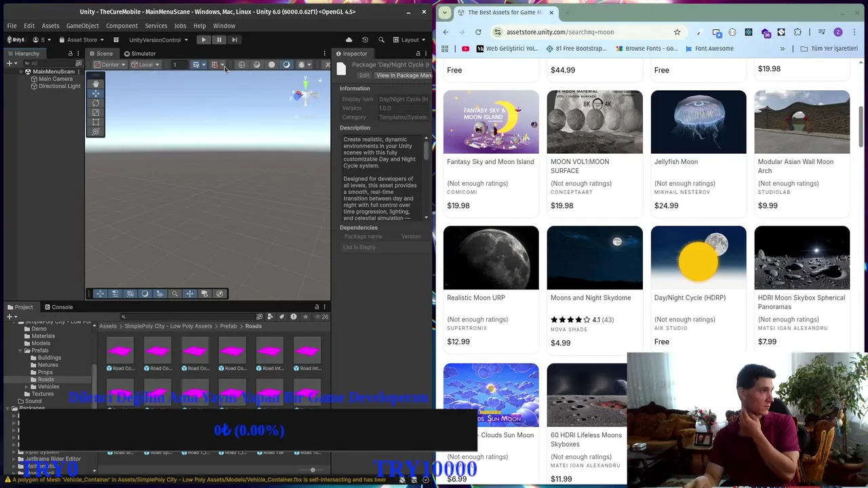Toggle Scene lighting circle icon
The image size is (868, 488).
point(271,65)
